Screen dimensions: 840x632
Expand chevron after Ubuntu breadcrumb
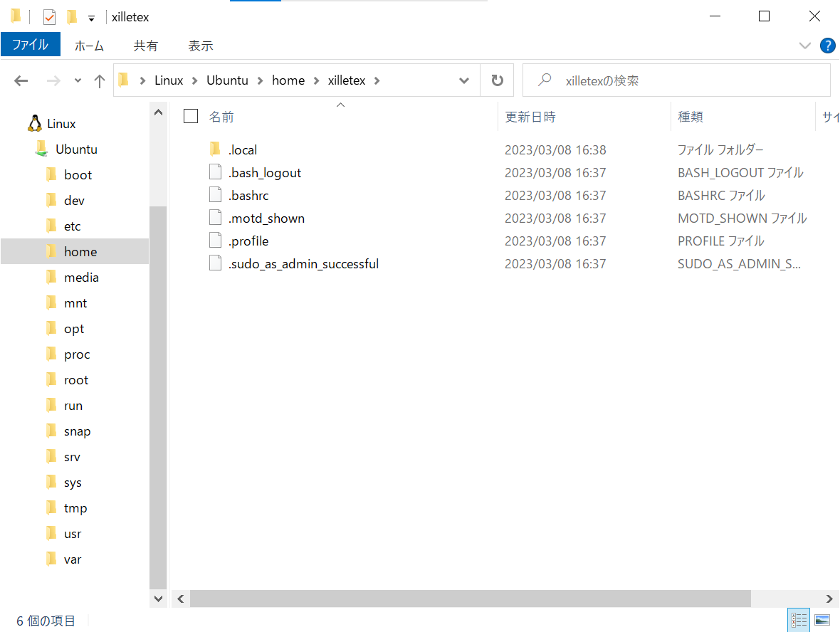(261, 80)
